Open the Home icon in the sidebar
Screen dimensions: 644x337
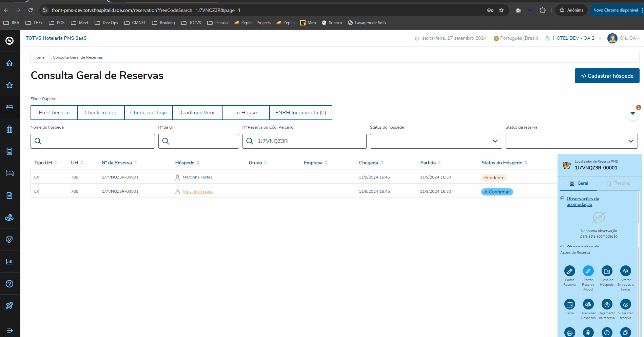[x=9, y=63]
